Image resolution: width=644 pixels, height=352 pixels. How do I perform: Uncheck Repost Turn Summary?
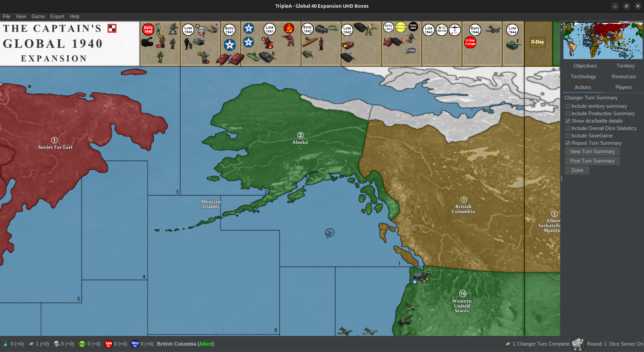[568, 143]
